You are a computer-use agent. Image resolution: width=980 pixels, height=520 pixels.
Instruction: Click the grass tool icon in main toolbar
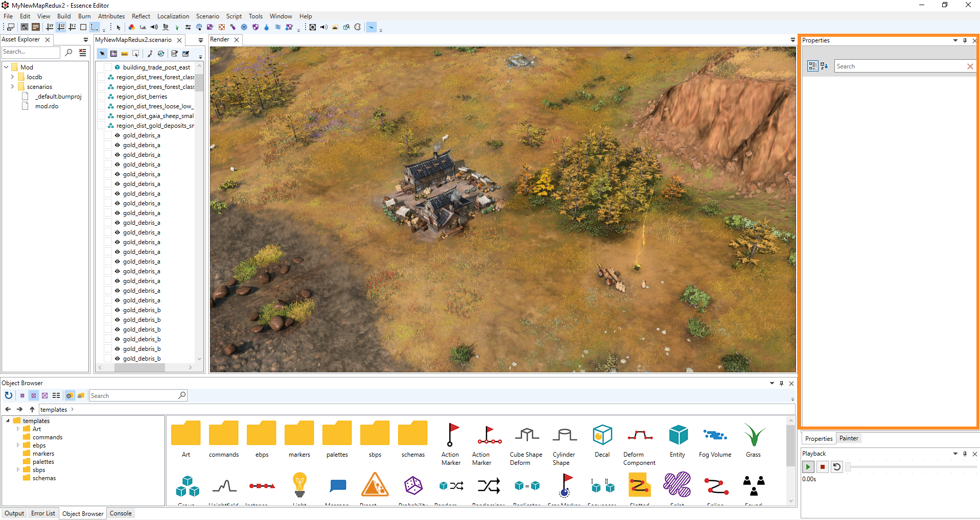point(177,27)
